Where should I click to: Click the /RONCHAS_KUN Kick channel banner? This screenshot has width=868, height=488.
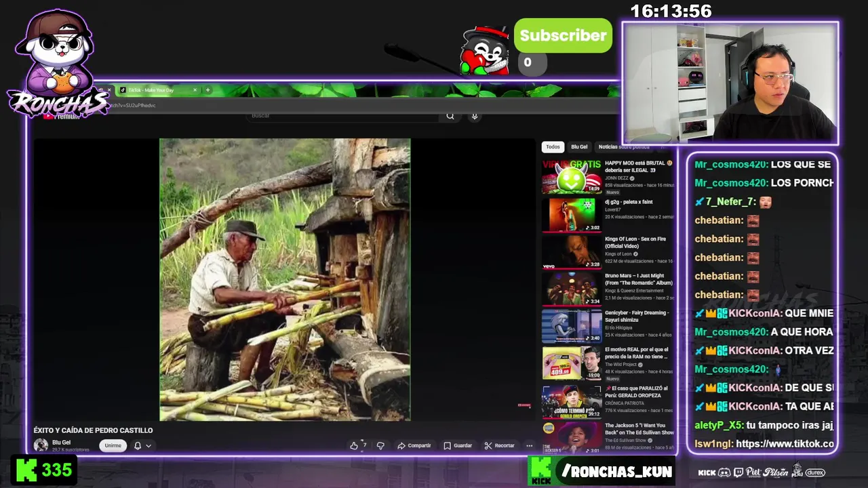[601, 472]
